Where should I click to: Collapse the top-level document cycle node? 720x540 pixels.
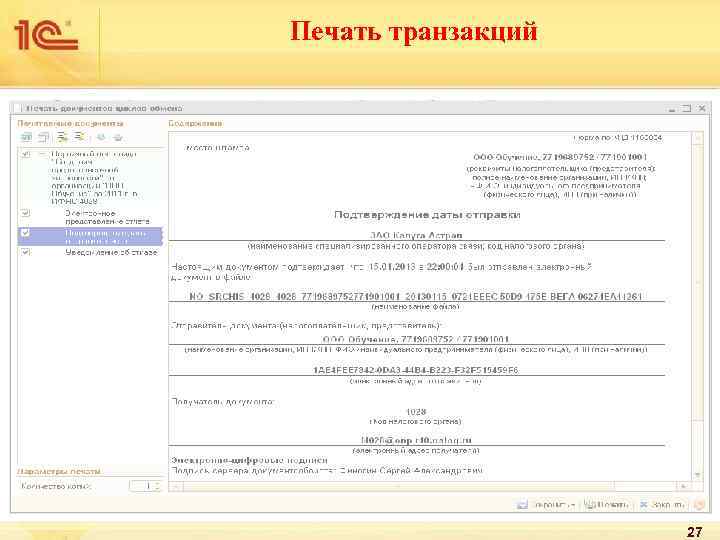coord(42,154)
